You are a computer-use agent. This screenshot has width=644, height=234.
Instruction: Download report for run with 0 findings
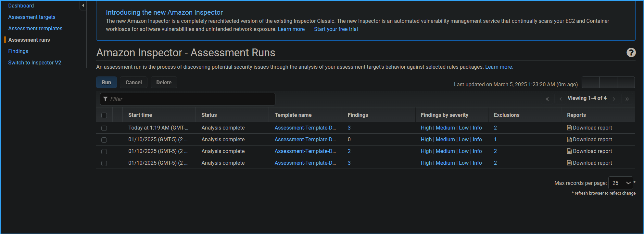tap(589, 140)
